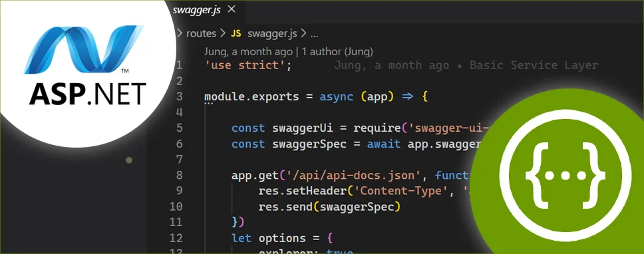This screenshot has height=254, width=644.
Task: Click 'require' call on line 5
Action: click(377, 128)
